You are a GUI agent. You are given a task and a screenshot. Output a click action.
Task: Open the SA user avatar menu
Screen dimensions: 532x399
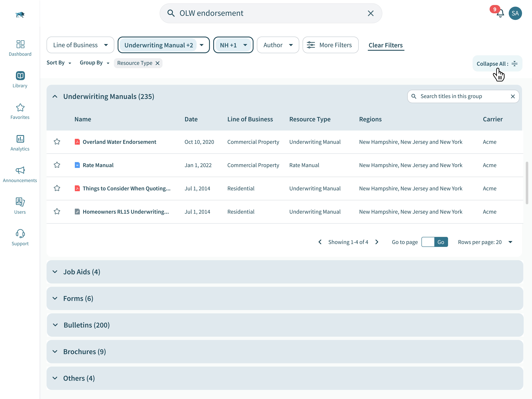(515, 13)
